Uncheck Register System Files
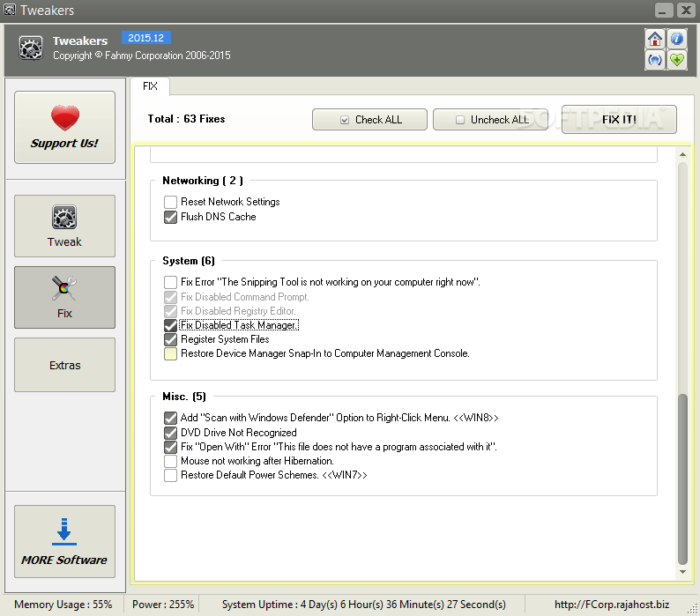The image size is (700, 616). tap(170, 339)
